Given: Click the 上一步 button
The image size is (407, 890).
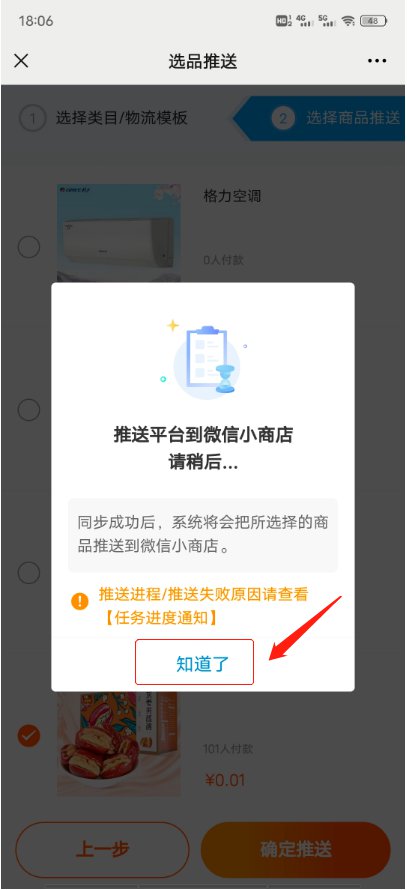Looking at the screenshot, I should [x=102, y=850].
